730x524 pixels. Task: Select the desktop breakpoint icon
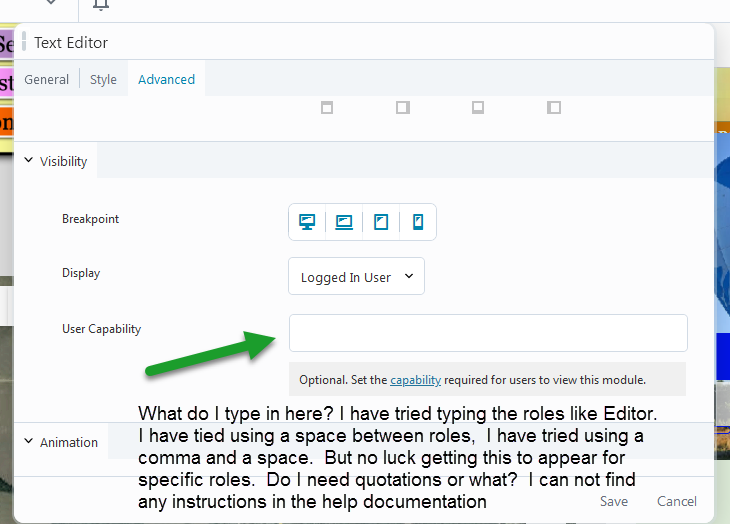pos(307,222)
